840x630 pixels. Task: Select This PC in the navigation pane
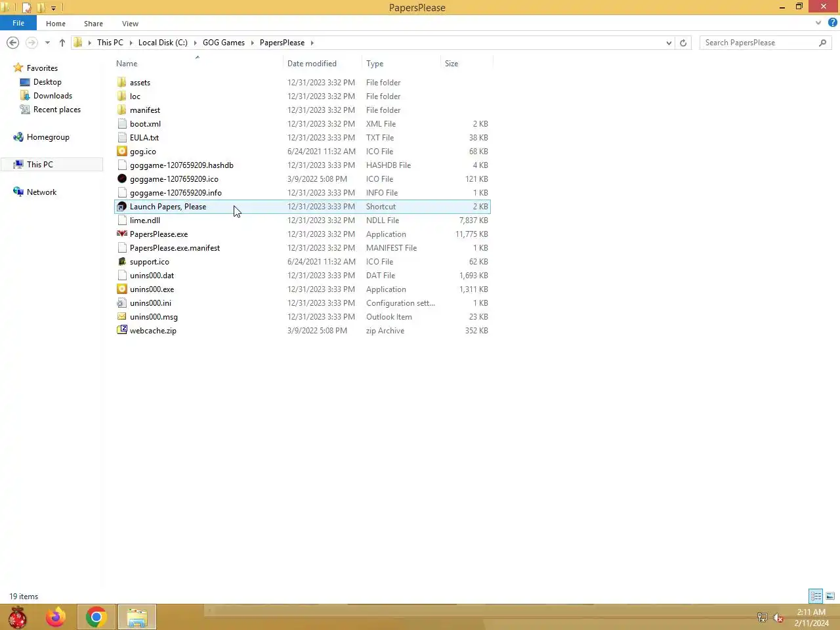pos(39,165)
